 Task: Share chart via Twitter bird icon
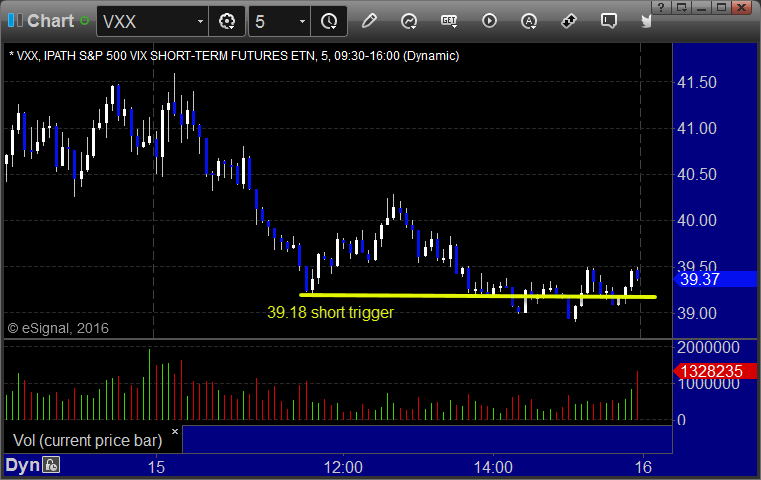pos(646,21)
